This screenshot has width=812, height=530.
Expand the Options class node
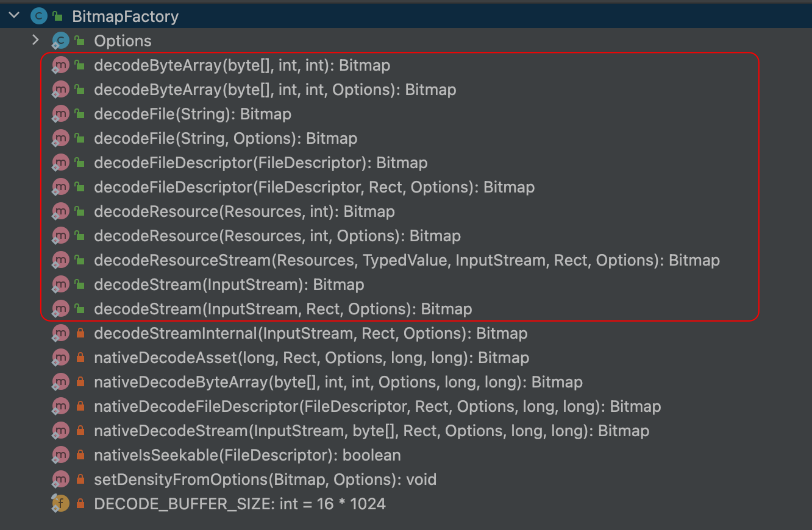[35, 40]
